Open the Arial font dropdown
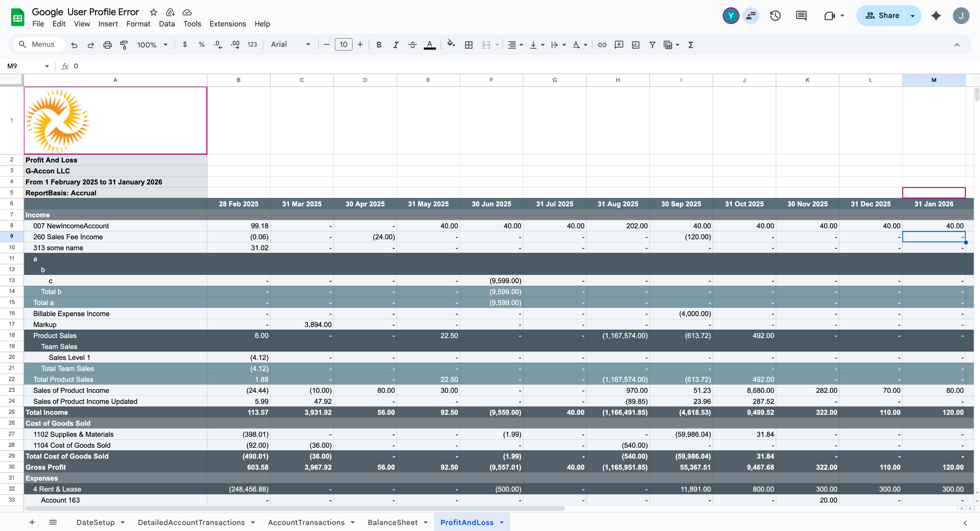 pos(291,44)
